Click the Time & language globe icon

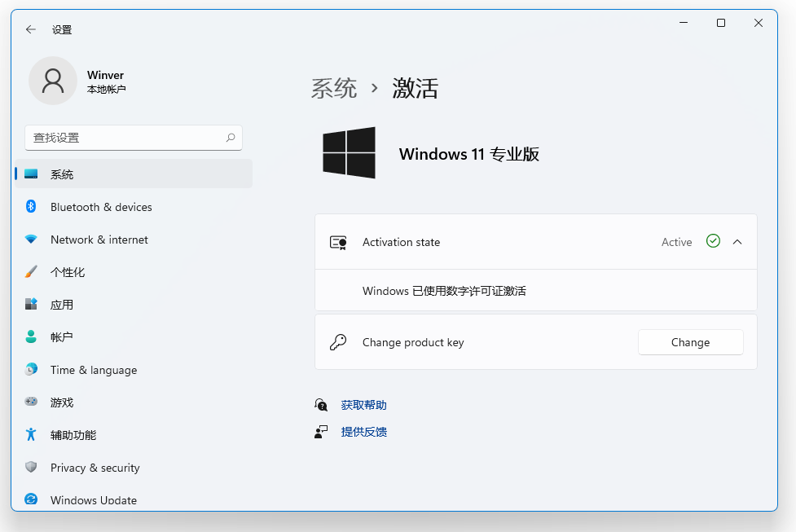[31, 369]
